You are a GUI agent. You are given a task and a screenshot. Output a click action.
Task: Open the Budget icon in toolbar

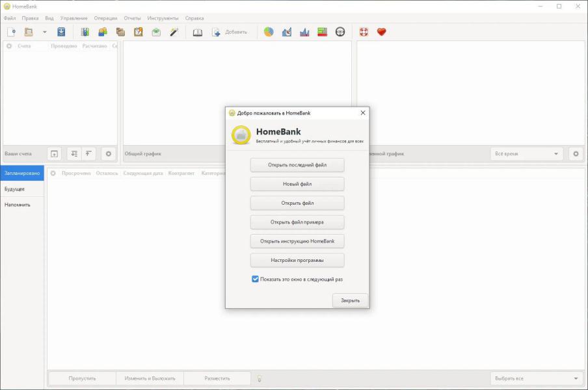156,32
